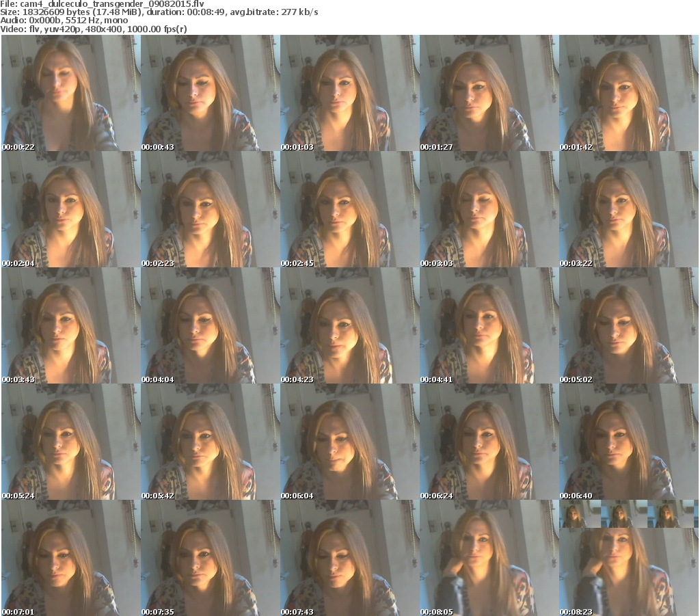Click the File name header line
This screenshot has height=616, width=700.
(103, 4)
